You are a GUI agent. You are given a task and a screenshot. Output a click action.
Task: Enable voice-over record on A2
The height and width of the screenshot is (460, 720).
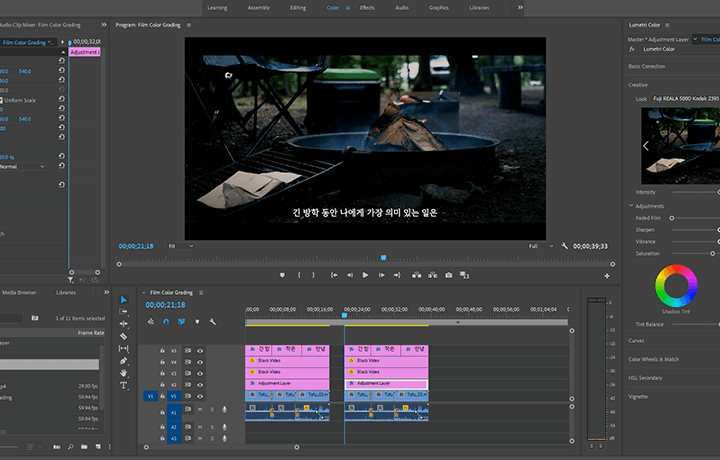[x=225, y=427]
